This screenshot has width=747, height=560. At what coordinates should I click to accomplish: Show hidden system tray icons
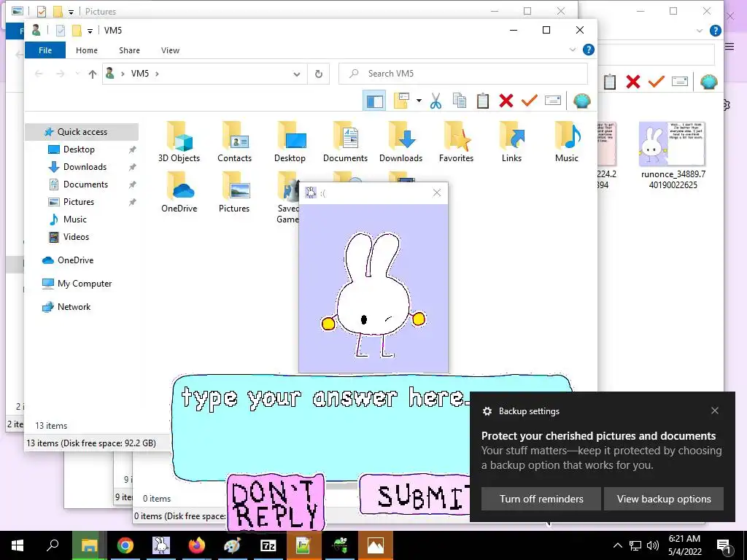617,545
